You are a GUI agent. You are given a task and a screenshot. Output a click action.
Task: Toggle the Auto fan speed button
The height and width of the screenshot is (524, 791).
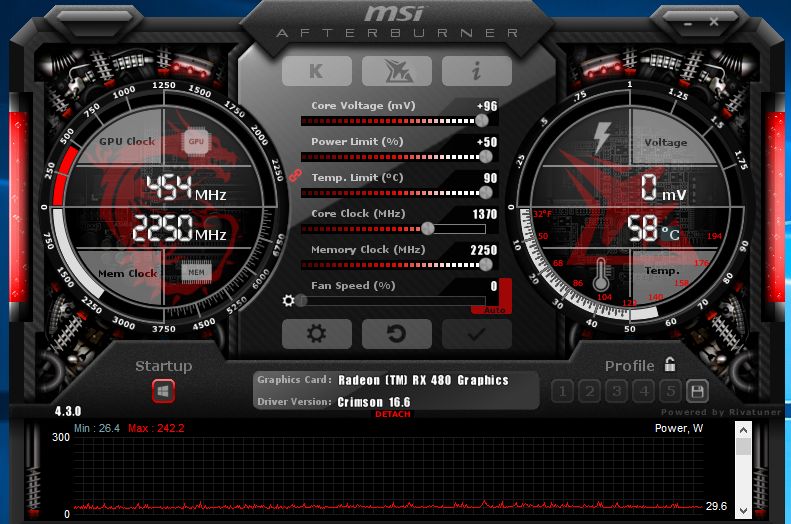pyautogui.click(x=494, y=310)
